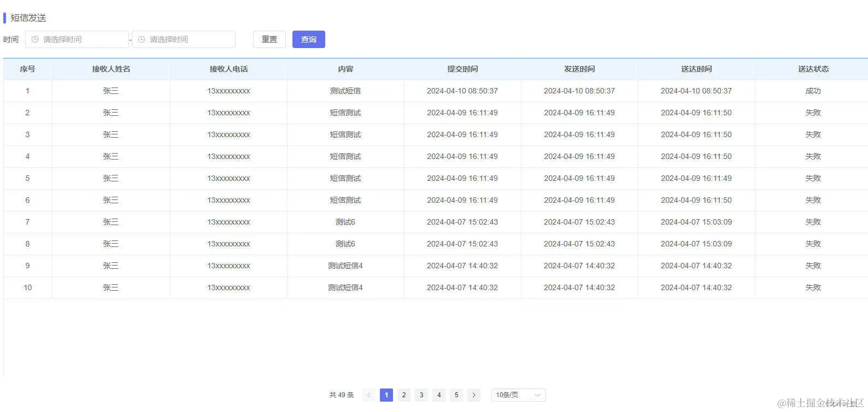
Task: Click 成功 status in row 1
Action: coord(813,91)
